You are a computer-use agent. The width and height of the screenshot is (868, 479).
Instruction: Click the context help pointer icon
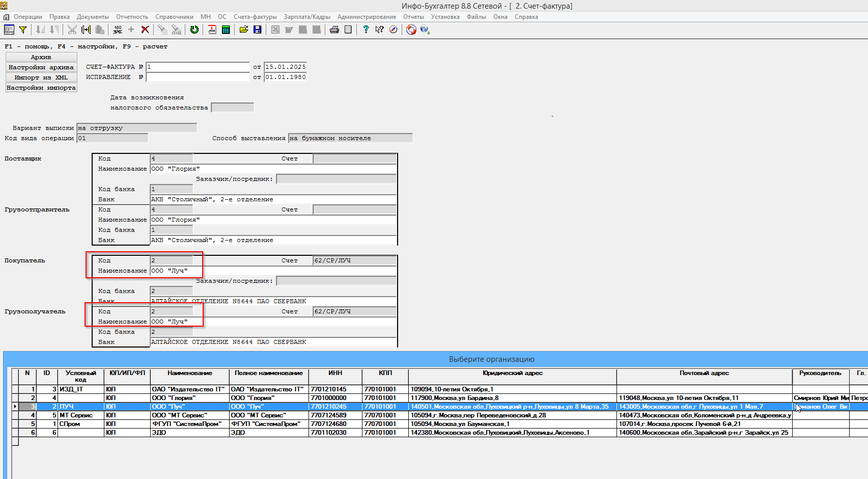click(x=379, y=30)
